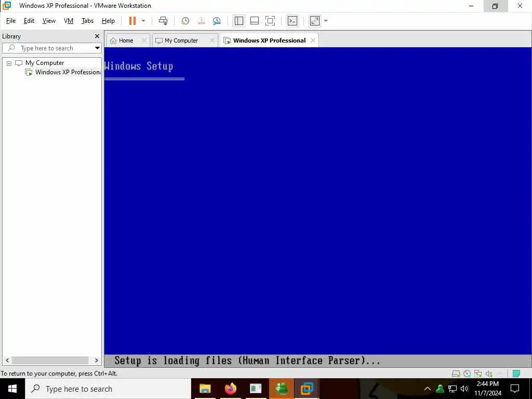Click the library scrollbar right arrow
The image size is (532, 399).
point(96,361)
